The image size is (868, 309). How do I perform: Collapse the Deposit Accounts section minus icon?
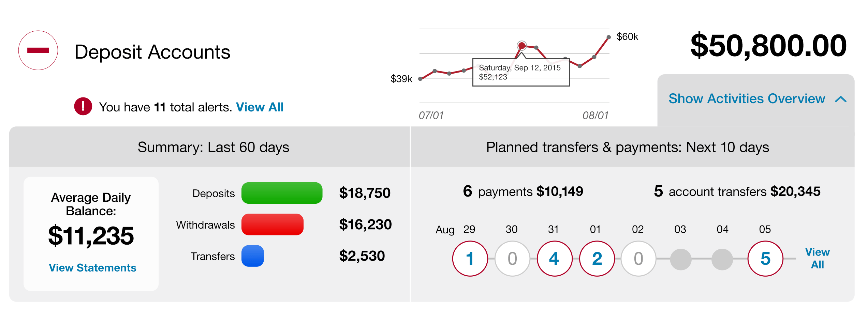point(38,50)
